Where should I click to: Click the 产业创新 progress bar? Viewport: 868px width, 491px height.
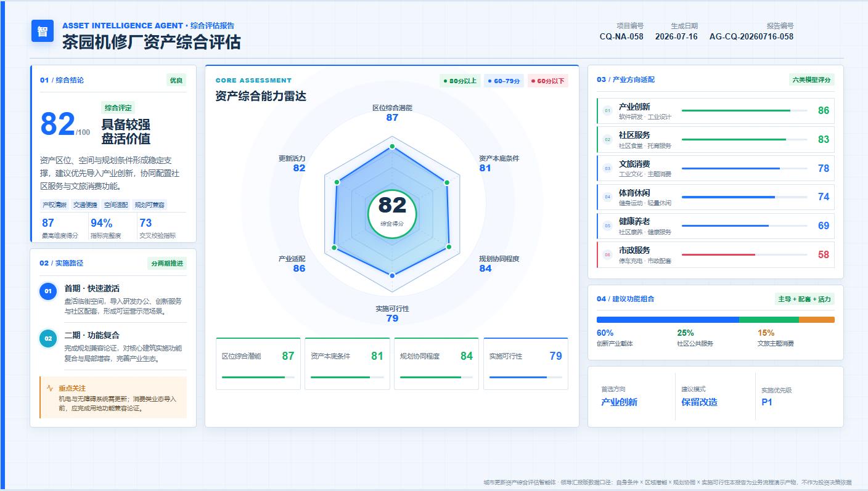coord(745,111)
